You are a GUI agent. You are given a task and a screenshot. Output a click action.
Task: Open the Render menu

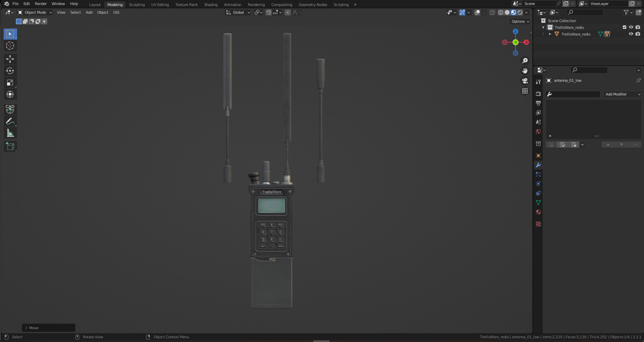(40, 4)
